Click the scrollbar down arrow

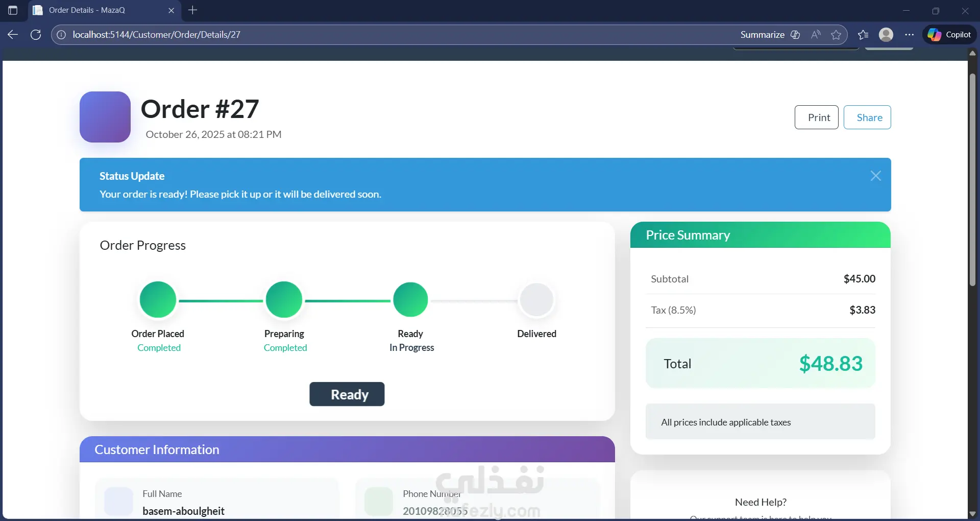click(x=972, y=514)
